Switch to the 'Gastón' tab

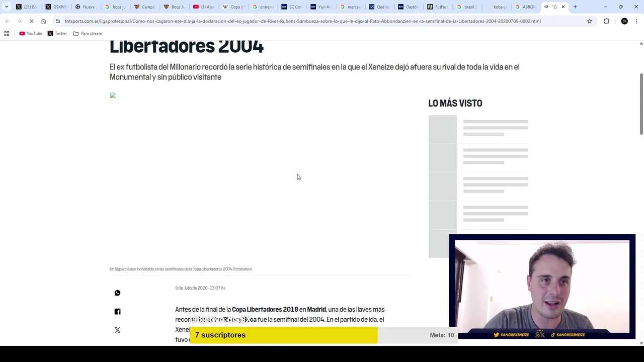(x=409, y=7)
